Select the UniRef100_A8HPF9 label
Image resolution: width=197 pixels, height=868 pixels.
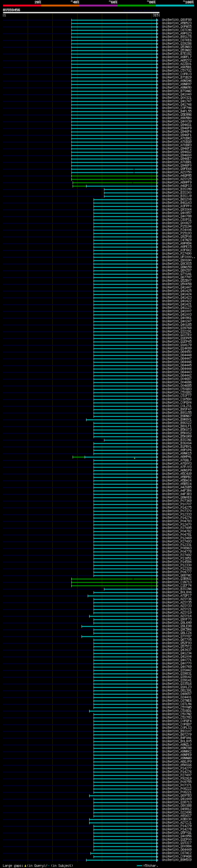177,182
